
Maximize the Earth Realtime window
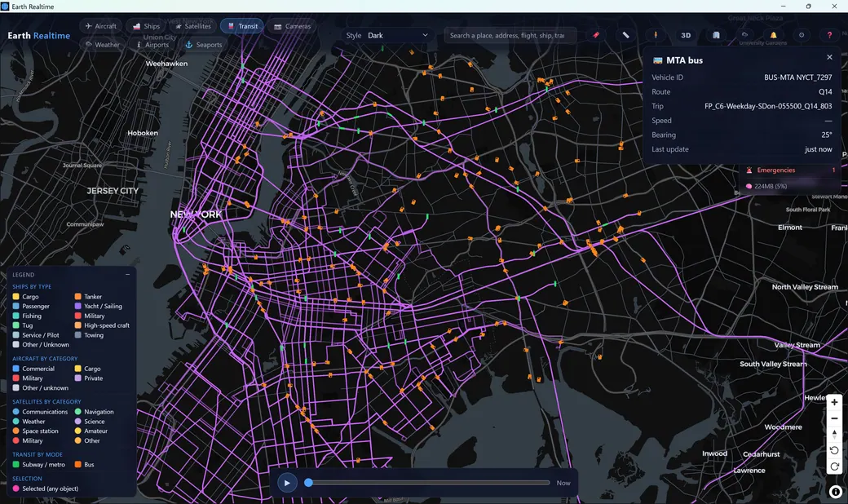coord(809,7)
